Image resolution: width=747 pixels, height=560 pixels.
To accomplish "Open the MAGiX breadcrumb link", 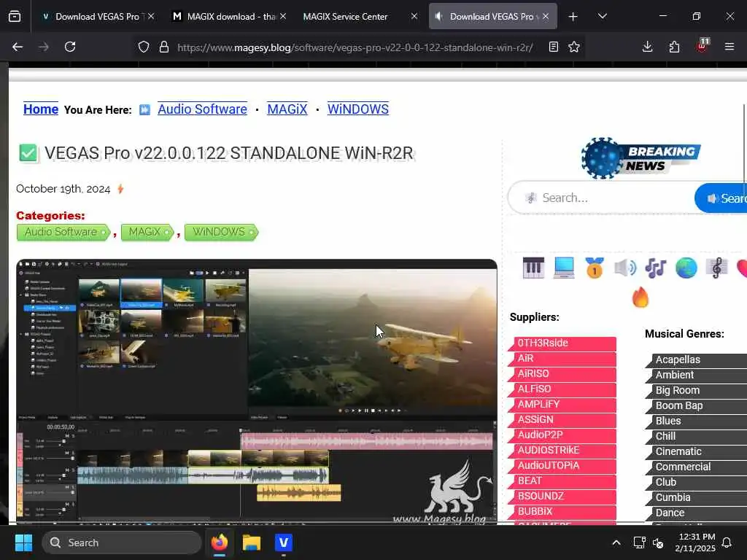I will point(287,109).
